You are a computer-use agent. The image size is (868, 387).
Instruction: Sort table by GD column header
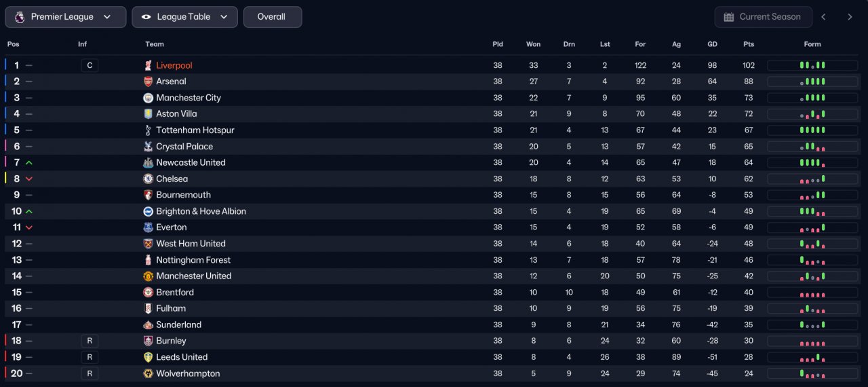pyautogui.click(x=712, y=44)
